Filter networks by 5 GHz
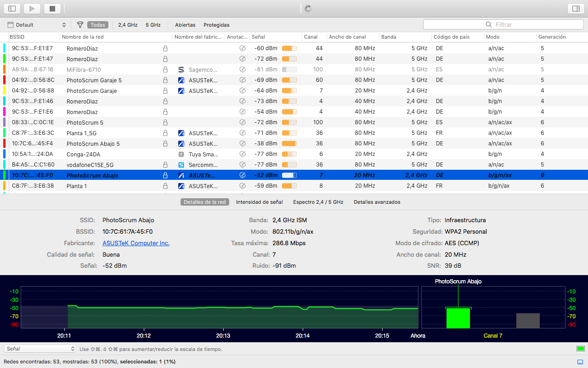Image resolution: width=588 pixels, height=368 pixels. pos(153,25)
